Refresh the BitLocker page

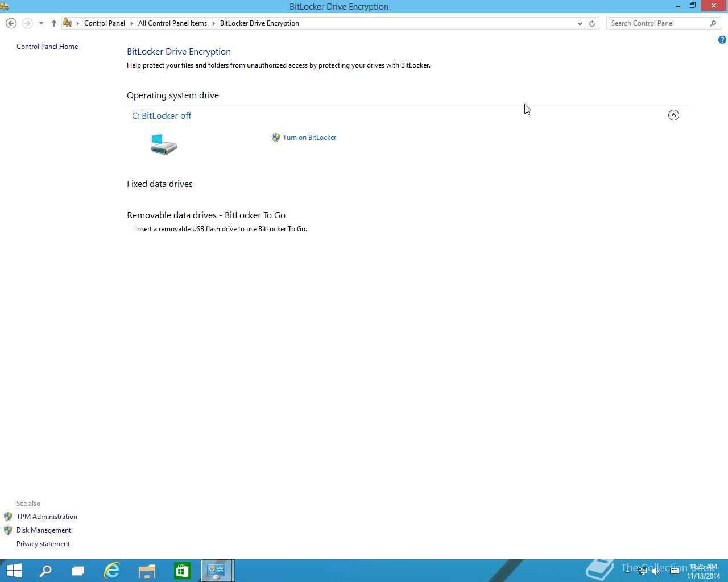coord(592,23)
